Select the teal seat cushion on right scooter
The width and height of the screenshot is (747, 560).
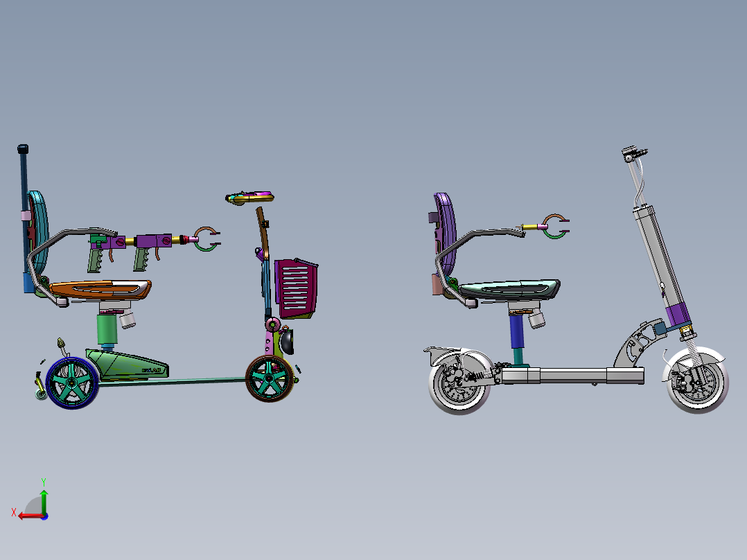(510, 289)
